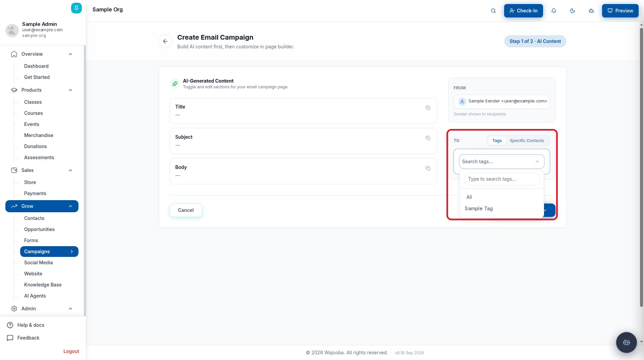
Task: Collapse the Admin section
Action: coord(70,309)
